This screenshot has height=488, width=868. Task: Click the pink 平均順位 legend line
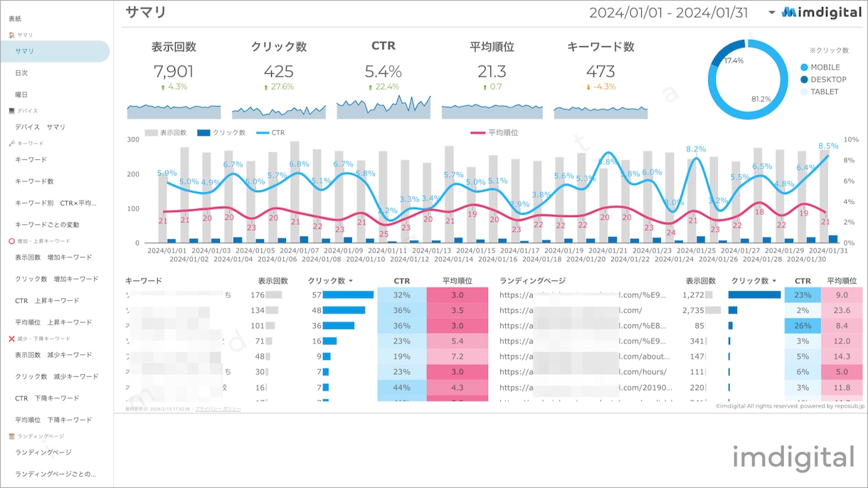pos(478,133)
